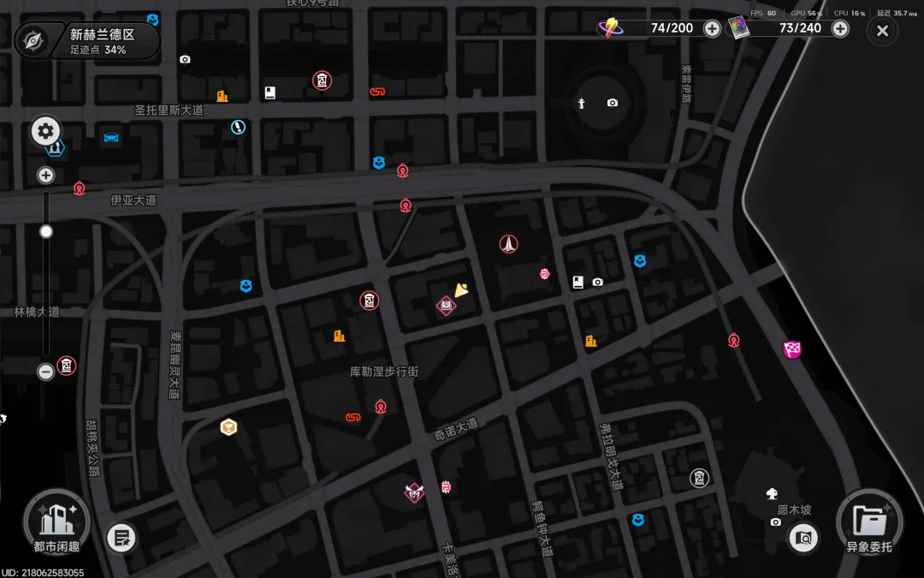The width and height of the screenshot is (924, 578).
Task: Select the gold hexagon cube marker
Action: point(228,426)
